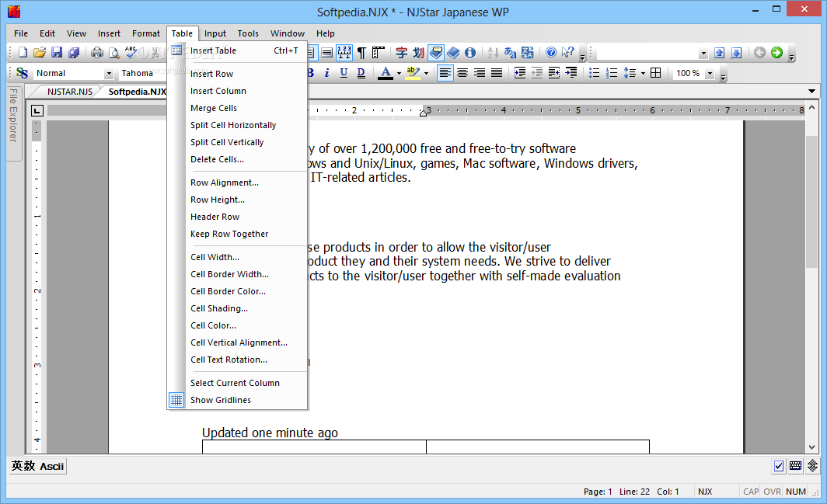Align text left
The height and width of the screenshot is (504, 827).
pos(445,73)
